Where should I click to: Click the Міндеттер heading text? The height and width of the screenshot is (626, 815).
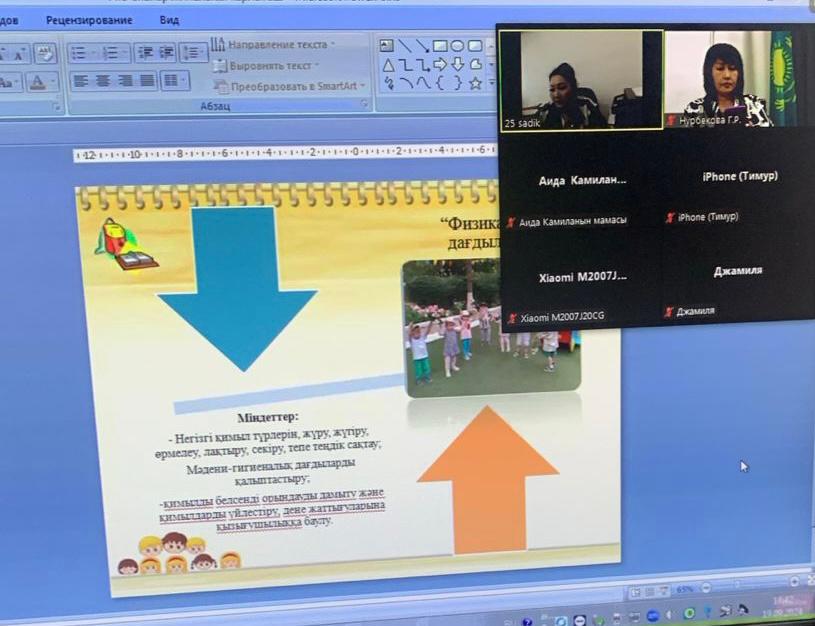268,418
